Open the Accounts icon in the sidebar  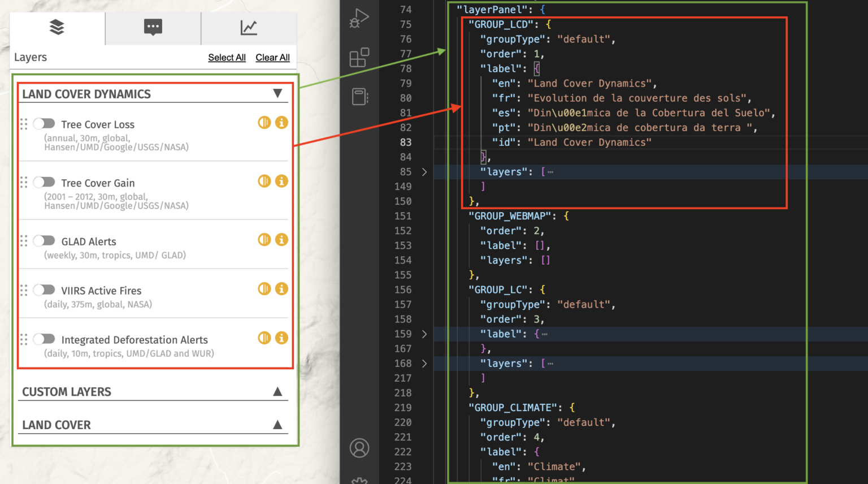(x=360, y=448)
